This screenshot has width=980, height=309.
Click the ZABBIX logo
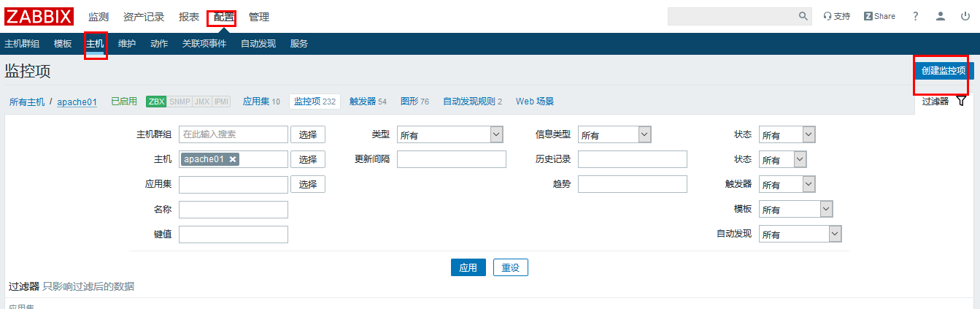[39, 16]
